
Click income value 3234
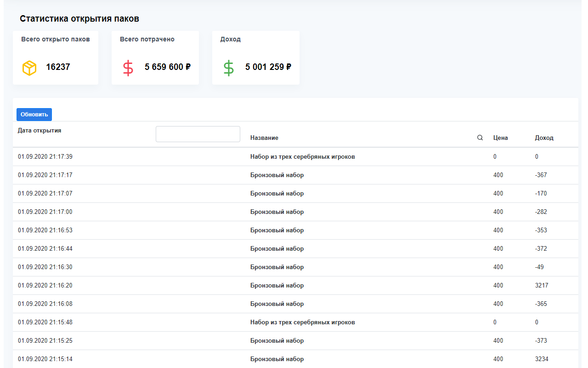542,359
